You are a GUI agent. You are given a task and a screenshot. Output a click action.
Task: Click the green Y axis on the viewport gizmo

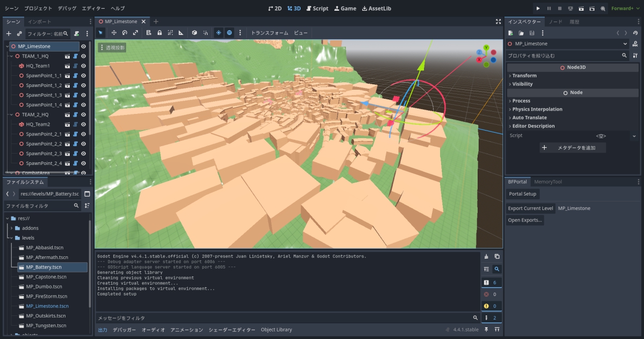[x=486, y=47]
